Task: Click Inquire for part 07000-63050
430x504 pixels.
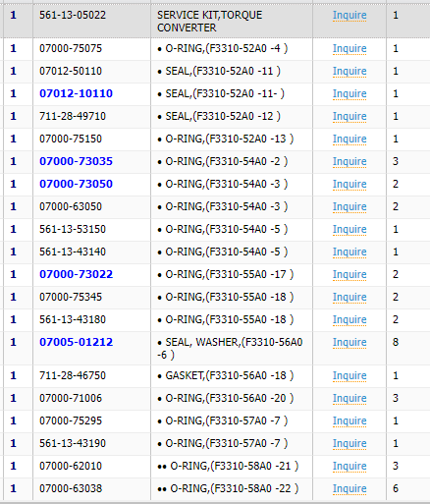Action: pos(349,207)
